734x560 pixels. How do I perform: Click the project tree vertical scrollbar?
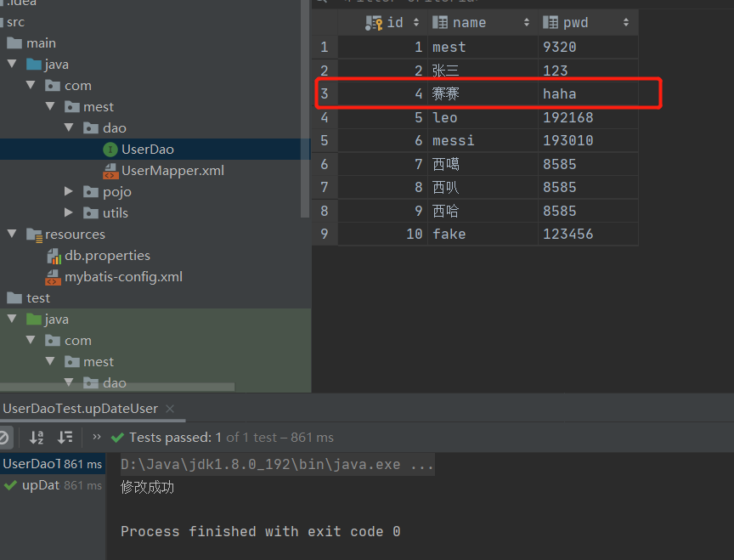click(305, 109)
